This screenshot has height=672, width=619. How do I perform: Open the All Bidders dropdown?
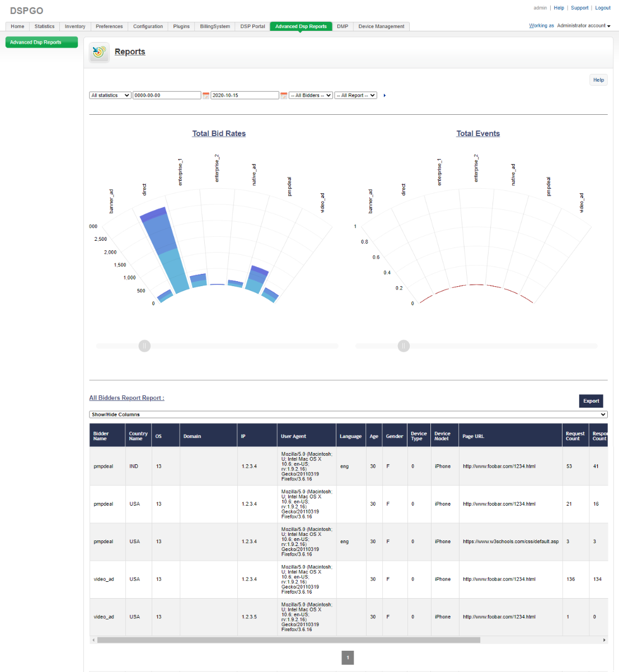pyautogui.click(x=311, y=96)
